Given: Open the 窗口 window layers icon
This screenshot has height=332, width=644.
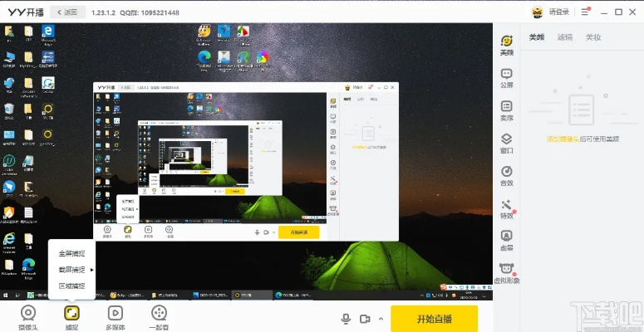Looking at the screenshot, I should click(506, 144).
